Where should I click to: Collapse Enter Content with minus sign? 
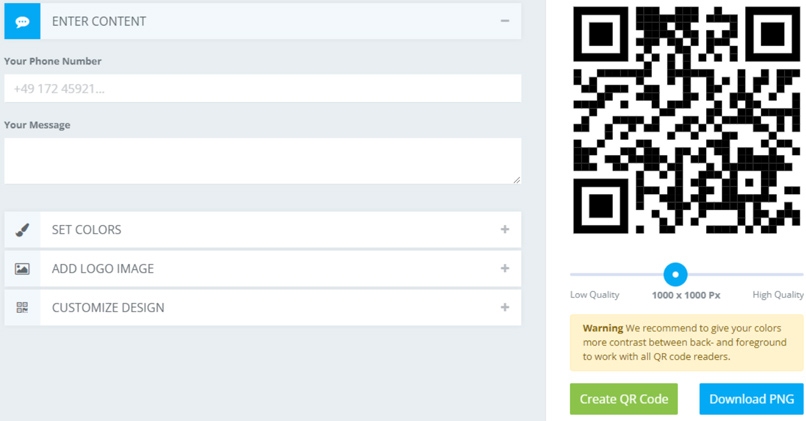505,21
